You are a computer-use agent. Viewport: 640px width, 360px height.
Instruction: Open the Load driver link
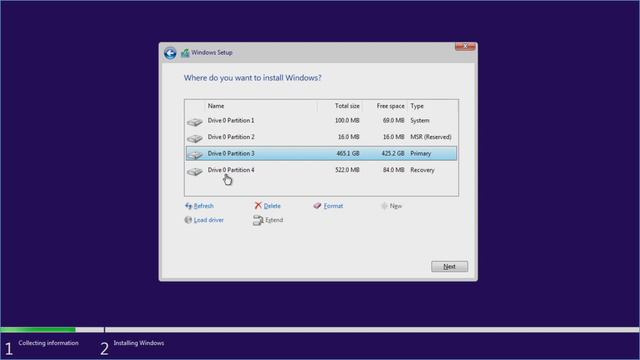point(209,220)
